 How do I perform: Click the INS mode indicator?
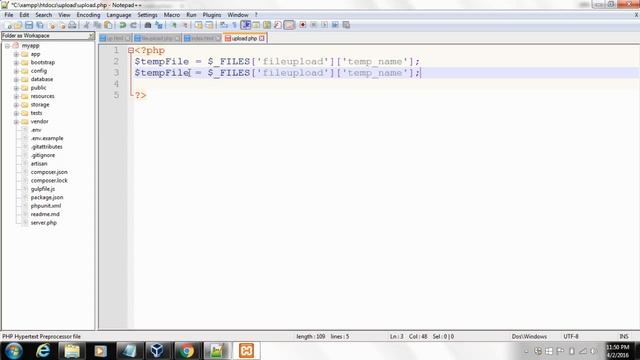(x=624, y=337)
